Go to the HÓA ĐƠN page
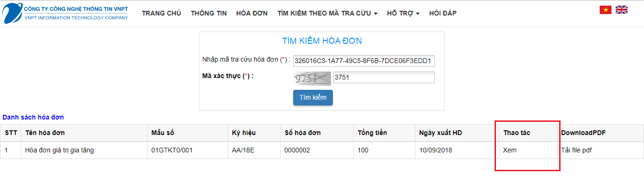 pos(252,13)
